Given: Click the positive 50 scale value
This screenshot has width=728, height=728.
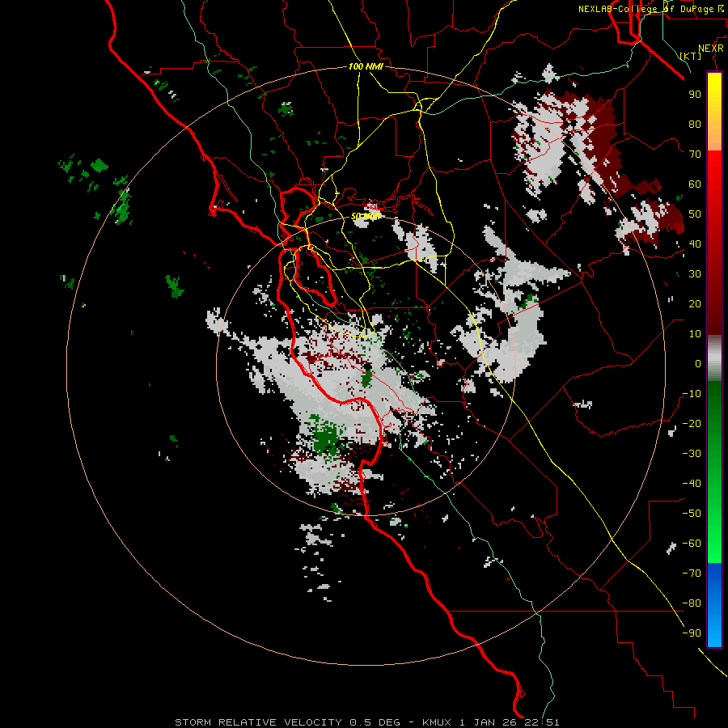Looking at the screenshot, I should point(695,214).
